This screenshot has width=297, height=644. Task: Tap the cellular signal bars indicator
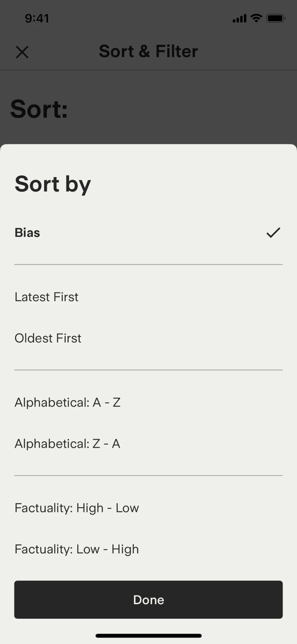(x=239, y=18)
